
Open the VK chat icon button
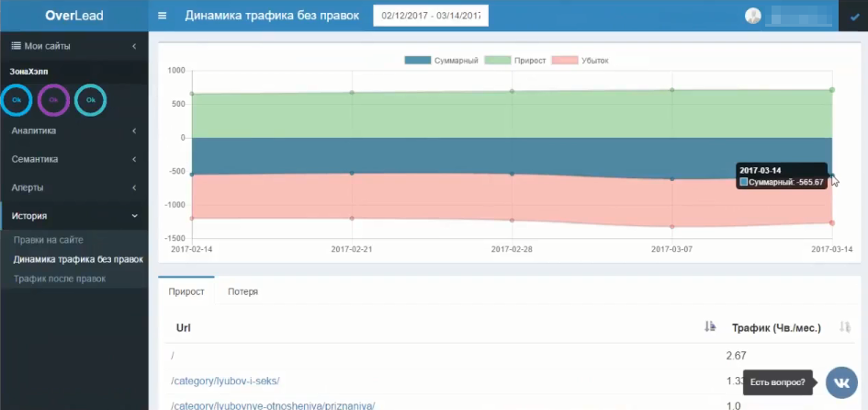pyautogui.click(x=841, y=382)
